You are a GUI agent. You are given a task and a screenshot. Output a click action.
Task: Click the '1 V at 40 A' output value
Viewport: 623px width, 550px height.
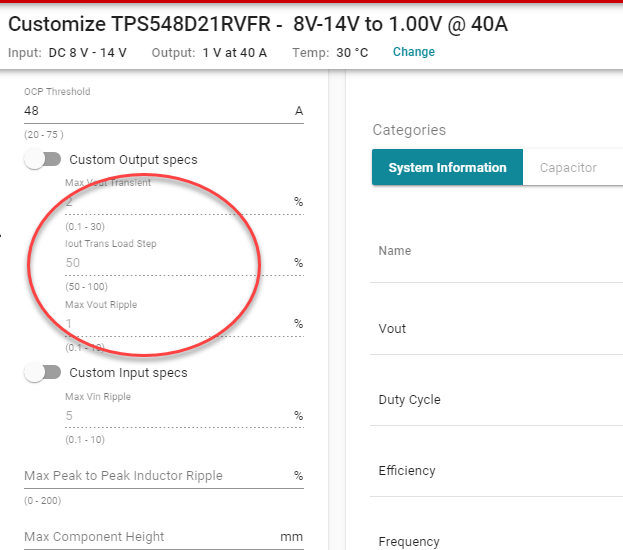[234, 52]
